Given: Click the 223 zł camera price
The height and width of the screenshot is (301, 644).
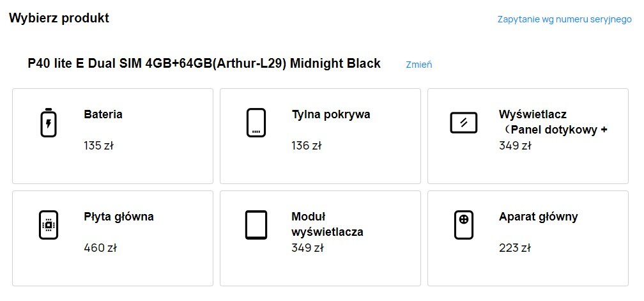Looking at the screenshot, I should pos(514,247).
